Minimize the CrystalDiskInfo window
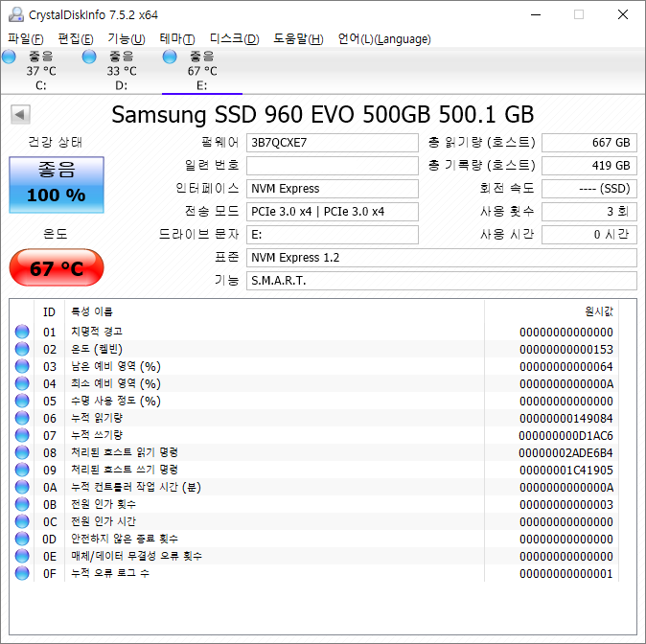The image size is (646, 644). tap(536, 14)
